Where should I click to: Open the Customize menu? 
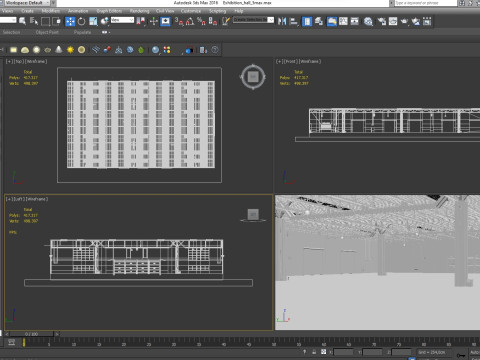point(191,11)
